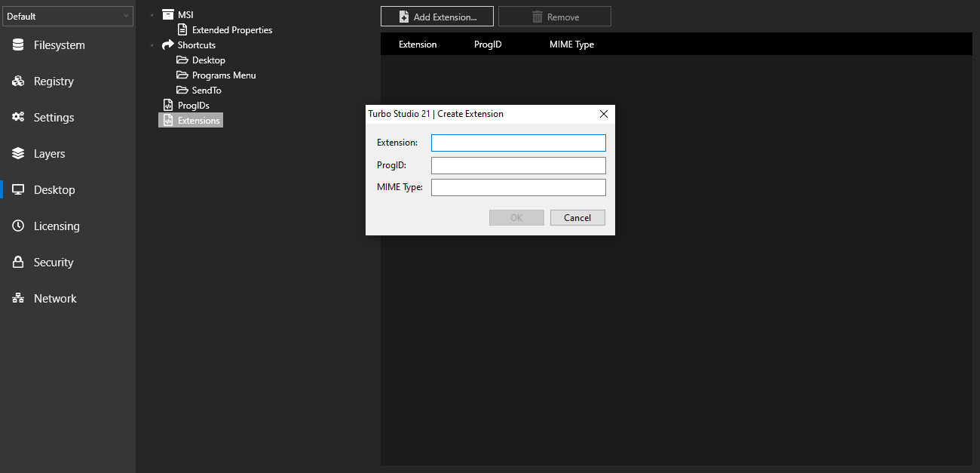Focus the ProgID input field
The image size is (980, 473).
(519, 165)
